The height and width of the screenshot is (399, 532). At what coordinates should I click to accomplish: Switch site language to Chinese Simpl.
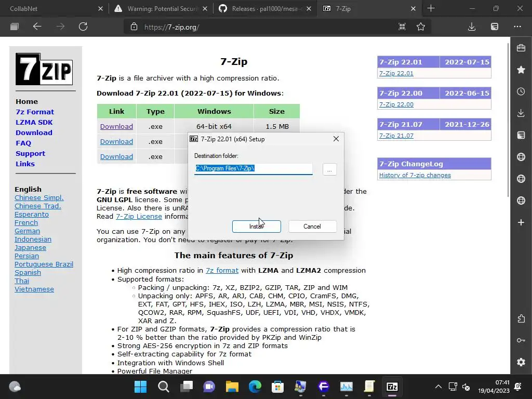pos(39,198)
